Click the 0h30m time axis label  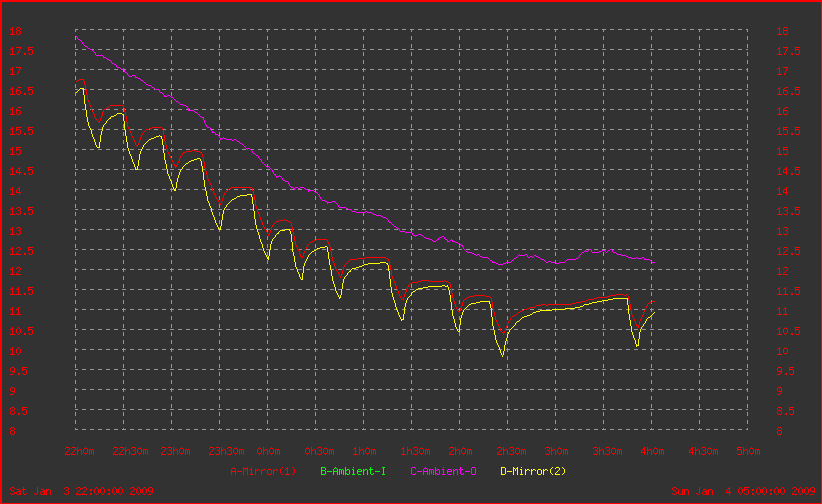[319, 451]
